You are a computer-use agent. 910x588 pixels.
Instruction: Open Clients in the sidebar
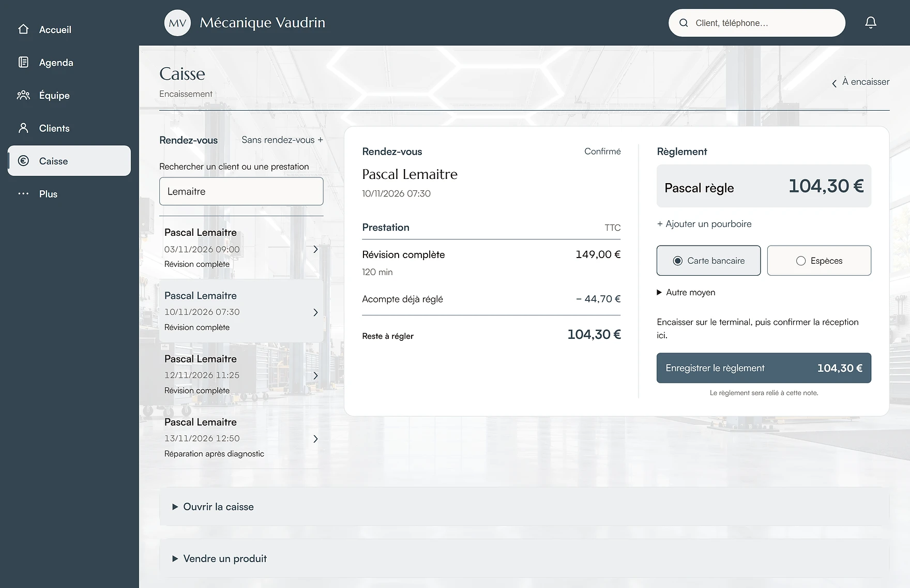(x=69, y=128)
